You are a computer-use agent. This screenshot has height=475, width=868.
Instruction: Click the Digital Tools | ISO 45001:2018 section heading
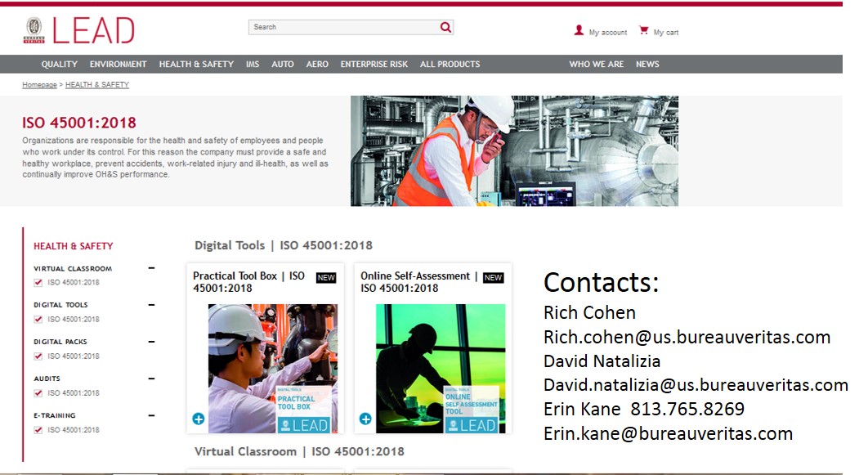tap(284, 245)
